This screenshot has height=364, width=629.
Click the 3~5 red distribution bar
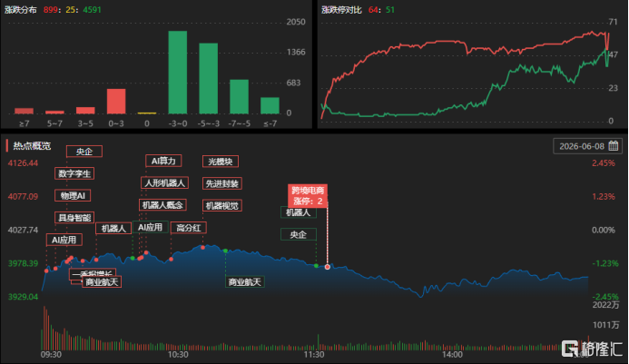85,111
